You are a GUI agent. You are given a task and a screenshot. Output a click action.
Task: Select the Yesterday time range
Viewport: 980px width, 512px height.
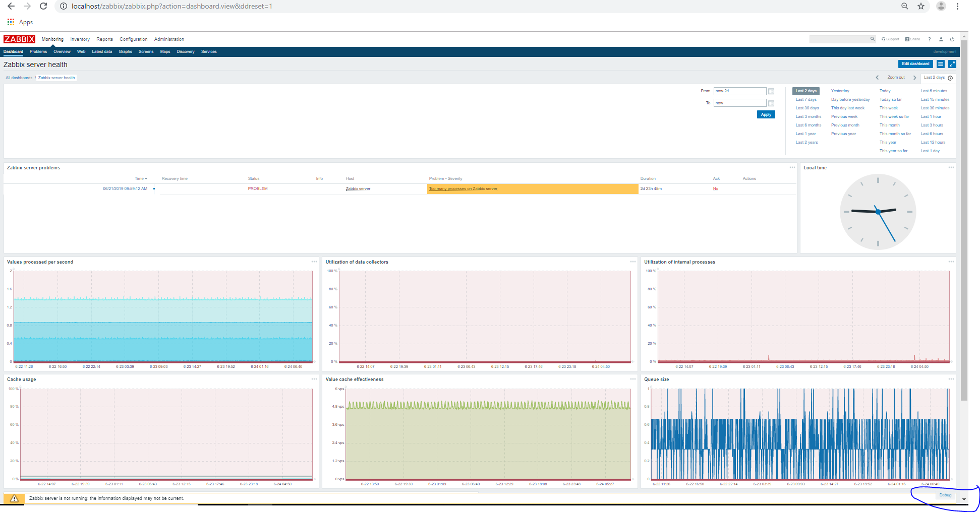coord(840,91)
